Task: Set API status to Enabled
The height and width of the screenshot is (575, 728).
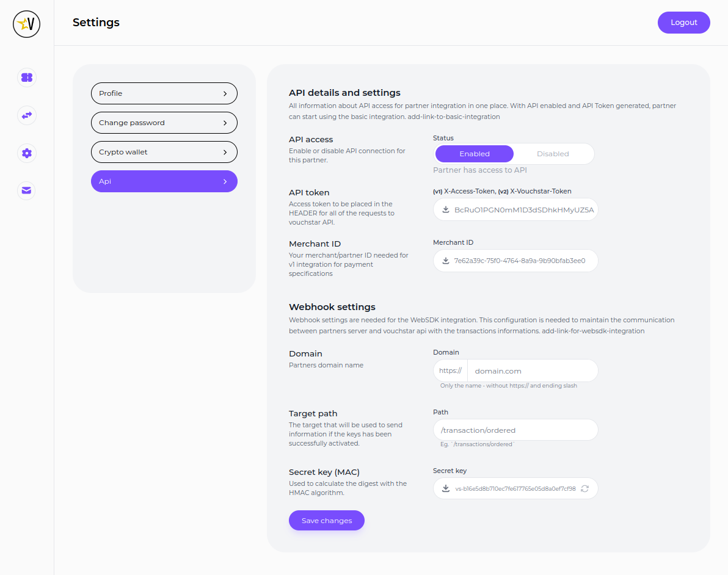Action: click(x=475, y=154)
